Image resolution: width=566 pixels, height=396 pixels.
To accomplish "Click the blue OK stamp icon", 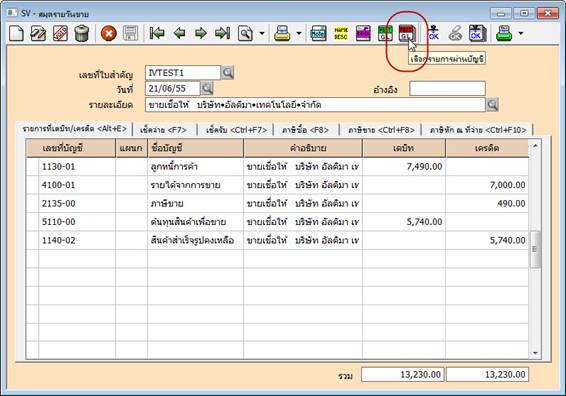I will [x=434, y=34].
